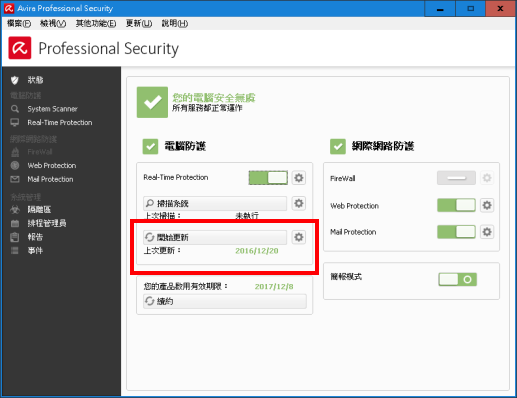The height and width of the screenshot is (398, 517).
Task: Click the license expiry date 2017/12/8
Action: coord(274,287)
